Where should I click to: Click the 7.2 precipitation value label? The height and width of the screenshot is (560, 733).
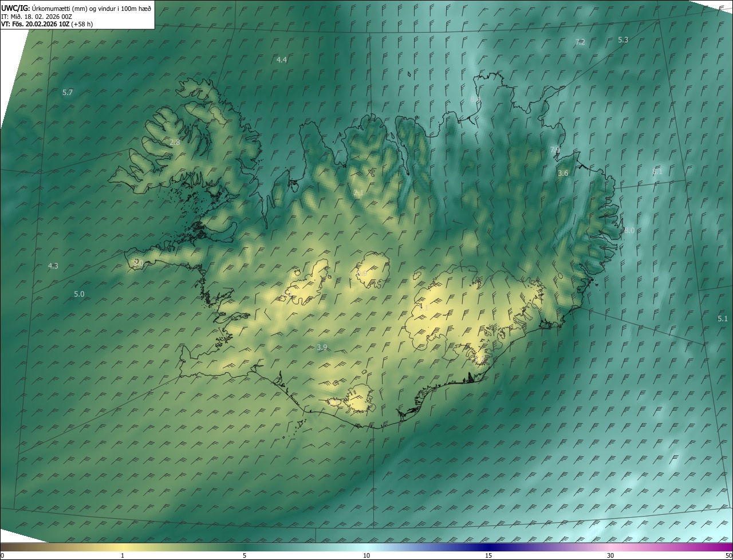pos(580,42)
